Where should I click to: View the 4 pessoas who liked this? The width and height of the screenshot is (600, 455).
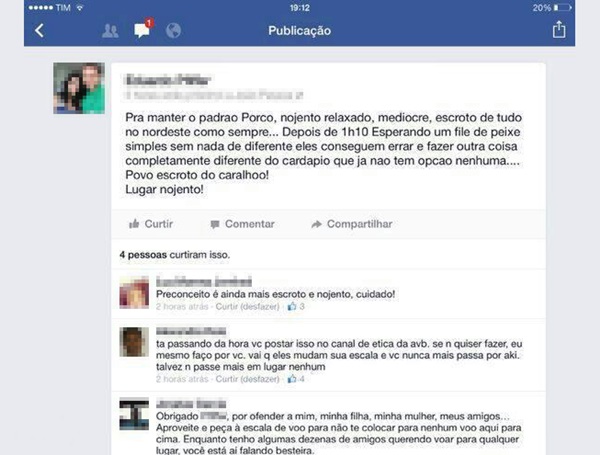tap(143, 255)
